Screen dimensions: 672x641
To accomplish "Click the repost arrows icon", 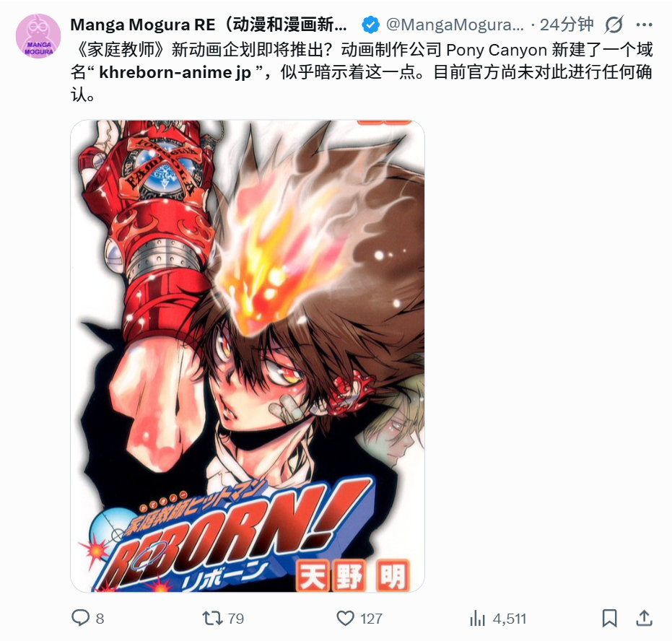I will tap(212, 619).
